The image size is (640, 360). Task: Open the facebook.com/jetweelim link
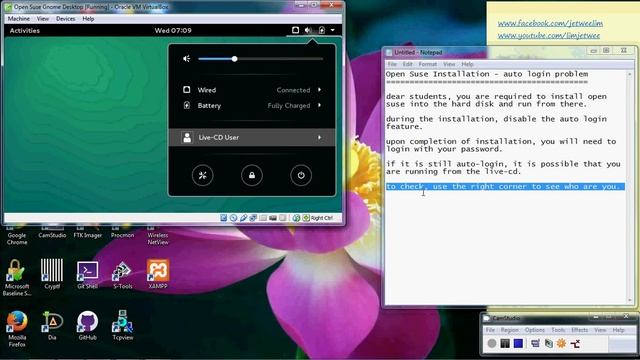[550, 23]
